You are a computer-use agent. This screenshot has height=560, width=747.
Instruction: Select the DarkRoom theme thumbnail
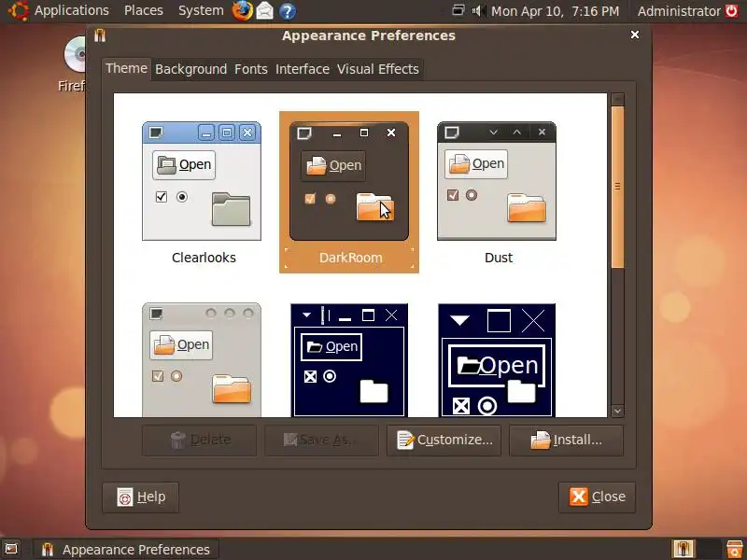point(349,181)
